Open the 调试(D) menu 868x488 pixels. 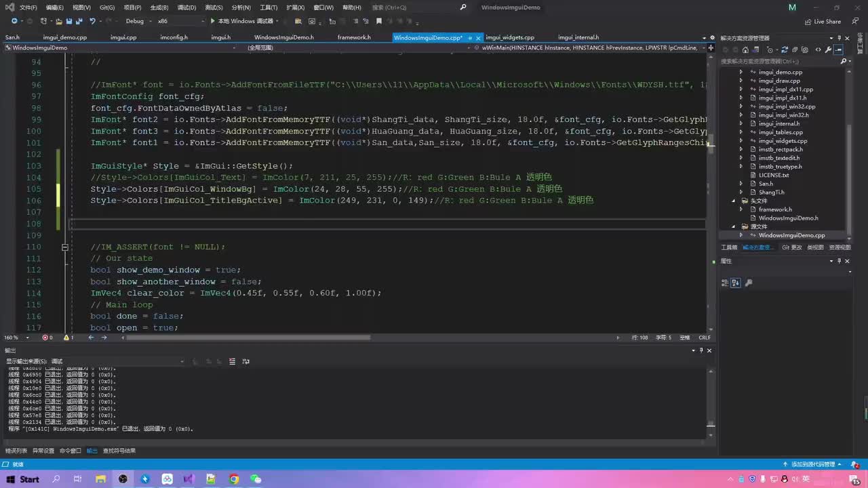[x=186, y=7]
